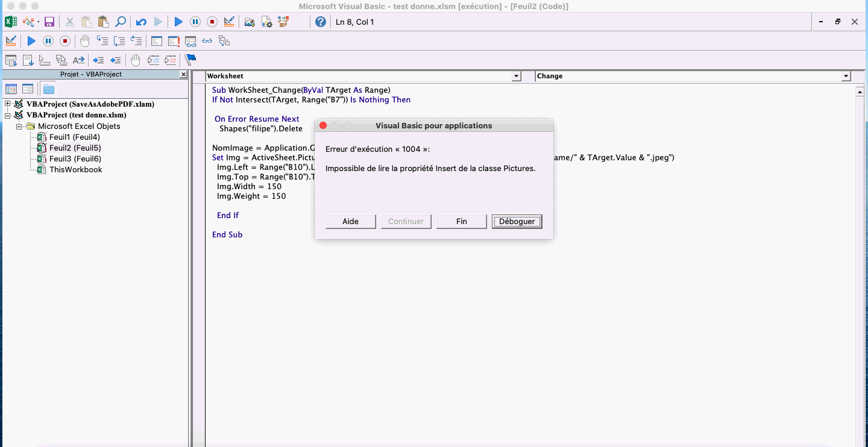Save the workbook with the purple floppy icon
Viewport: 868px width, 447px height.
(49, 22)
